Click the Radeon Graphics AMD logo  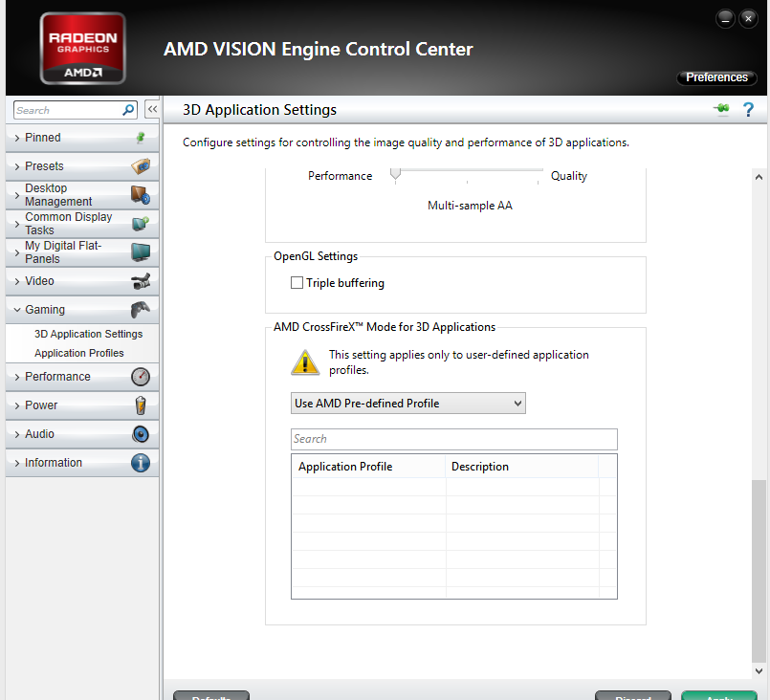coord(83,49)
